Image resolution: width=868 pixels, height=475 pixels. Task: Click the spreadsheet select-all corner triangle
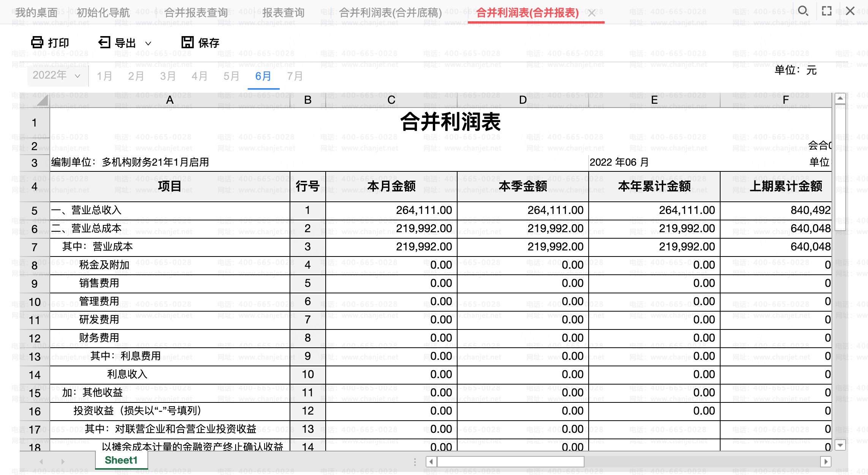pos(42,100)
